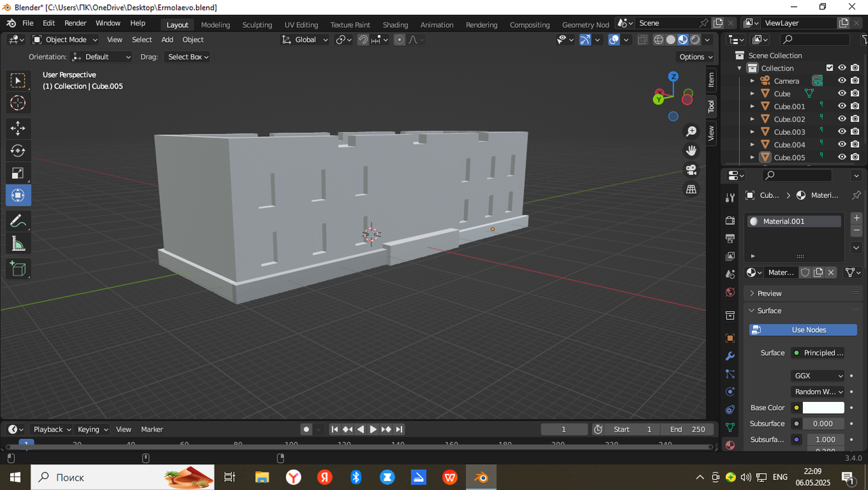Open the Options dropdown
The image size is (868, 490).
[696, 57]
